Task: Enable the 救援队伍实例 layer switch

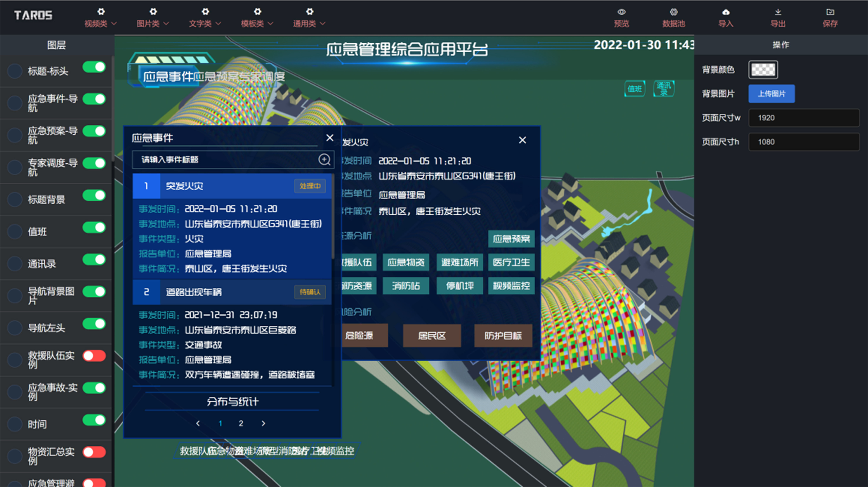Action: [94, 356]
